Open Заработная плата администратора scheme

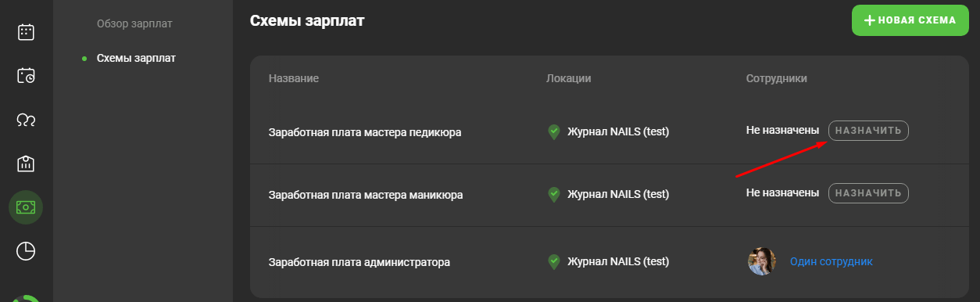[x=359, y=262]
